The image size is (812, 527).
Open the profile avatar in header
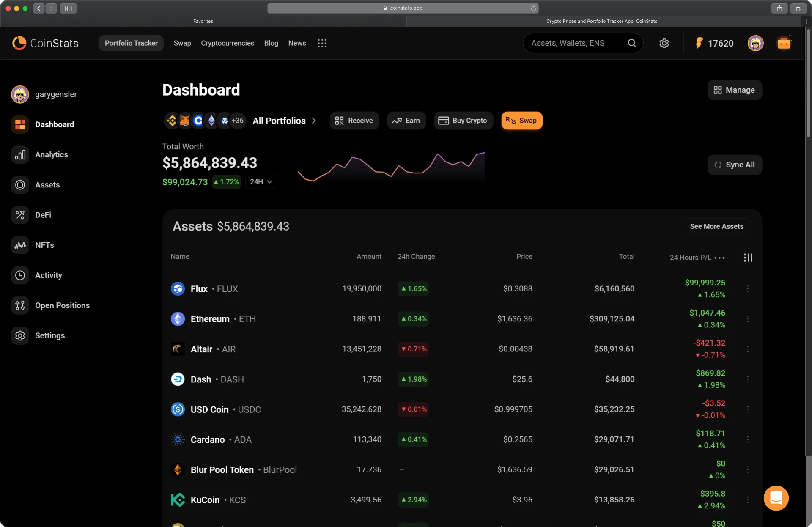click(x=756, y=43)
